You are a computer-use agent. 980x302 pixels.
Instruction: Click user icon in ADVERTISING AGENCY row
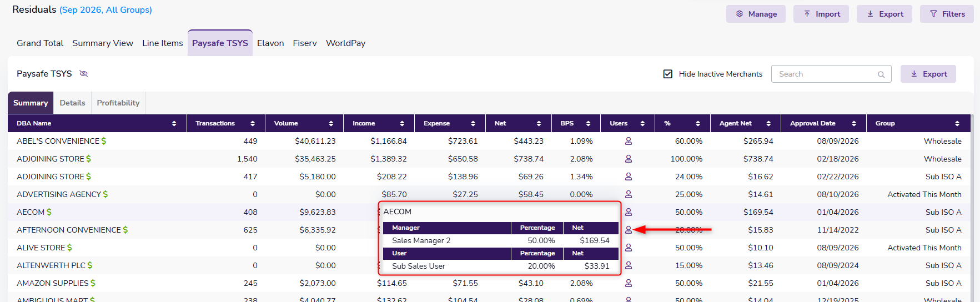[x=629, y=194]
